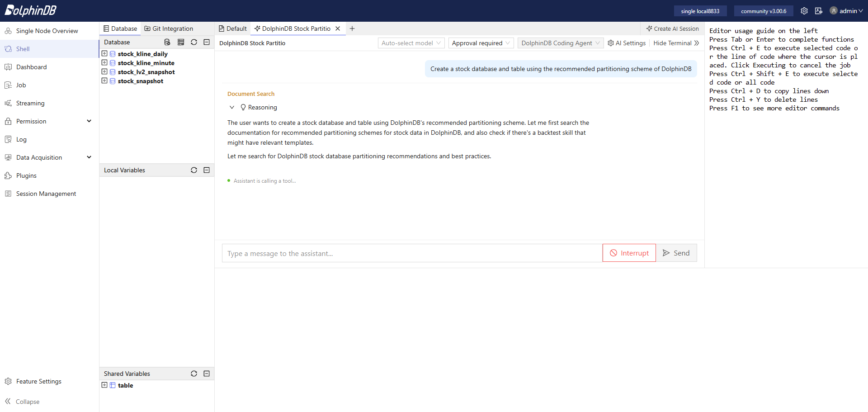Screen dimensions: 868x412
Task: Select table in Shared Variables
Action: pyautogui.click(x=126, y=385)
